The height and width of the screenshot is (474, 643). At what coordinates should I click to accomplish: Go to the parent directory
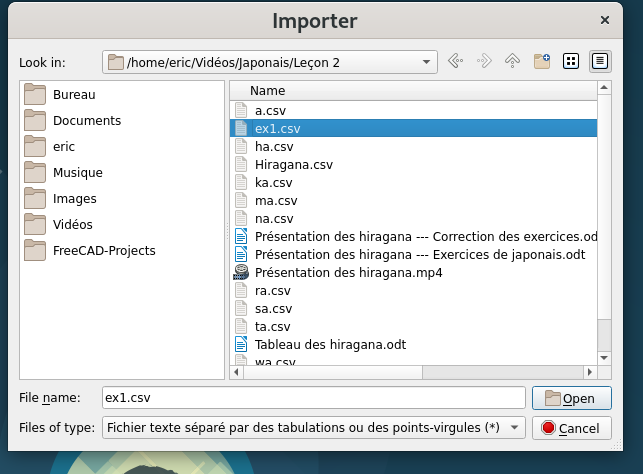coord(513,62)
